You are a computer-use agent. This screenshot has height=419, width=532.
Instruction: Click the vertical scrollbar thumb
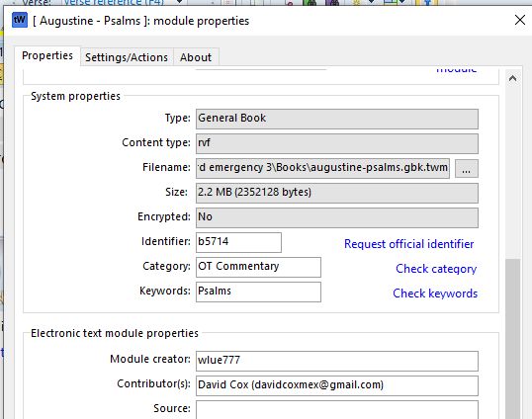pyautogui.click(x=512, y=339)
